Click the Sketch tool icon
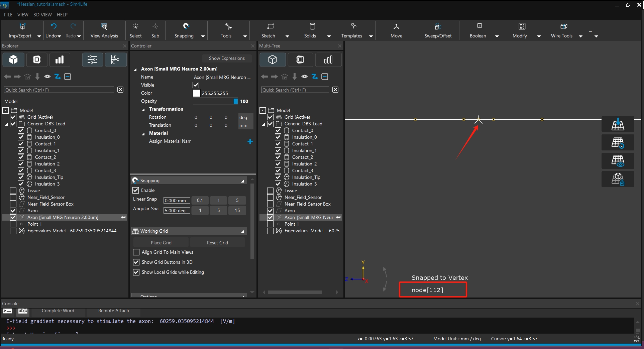 [271, 26]
